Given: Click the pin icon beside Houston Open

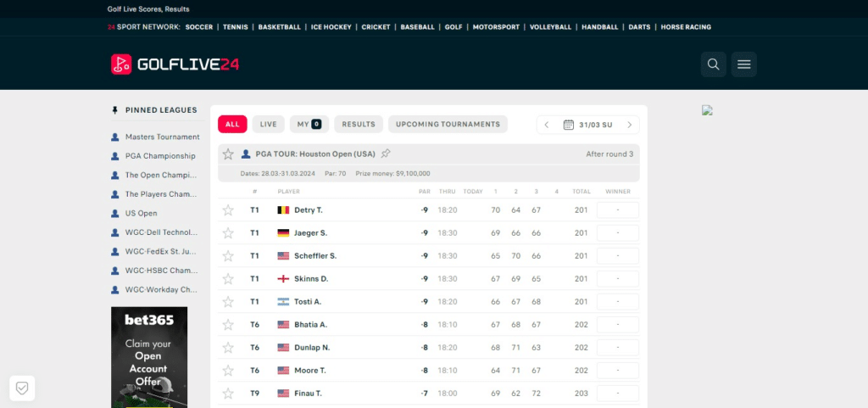Looking at the screenshot, I should tap(386, 154).
